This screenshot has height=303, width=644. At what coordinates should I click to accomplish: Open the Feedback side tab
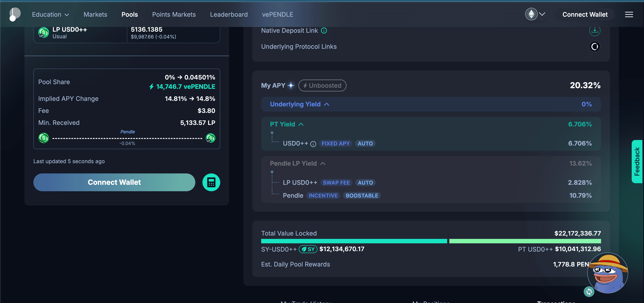pyautogui.click(x=637, y=161)
